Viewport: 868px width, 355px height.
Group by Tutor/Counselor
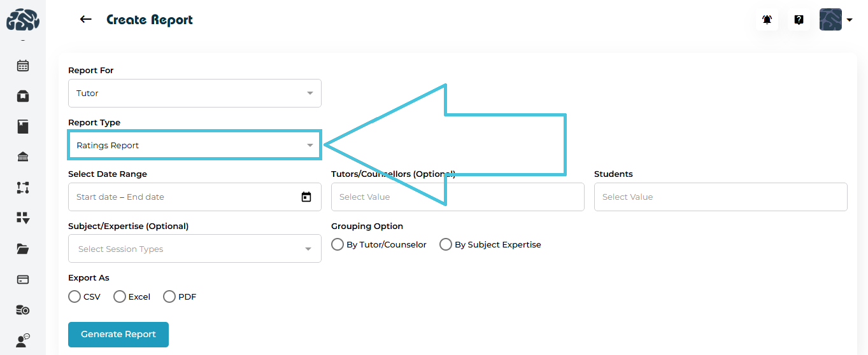338,244
